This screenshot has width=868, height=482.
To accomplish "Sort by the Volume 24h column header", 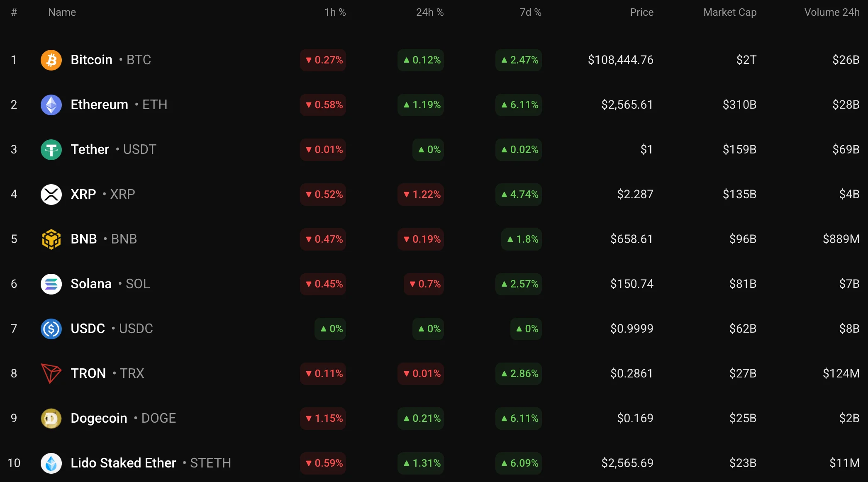I will point(831,12).
